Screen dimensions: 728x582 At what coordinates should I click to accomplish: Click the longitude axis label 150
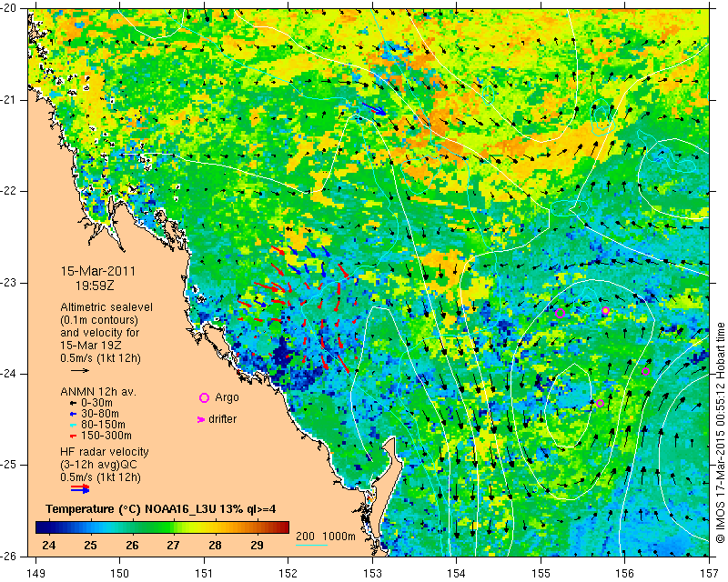tap(120, 573)
